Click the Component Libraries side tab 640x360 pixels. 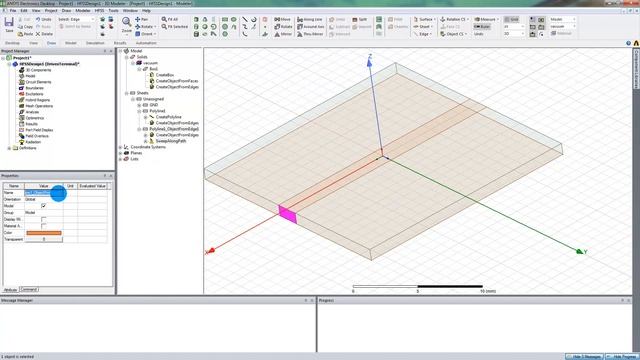(636, 69)
